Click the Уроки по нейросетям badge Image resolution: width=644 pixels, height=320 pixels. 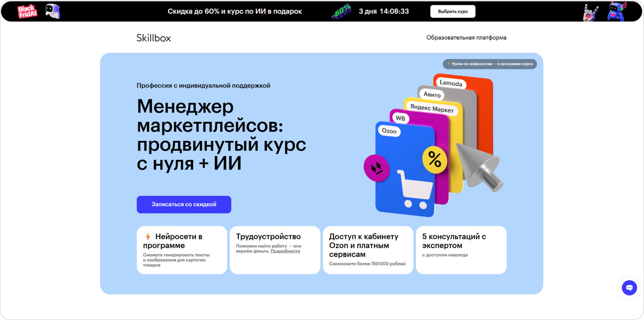pyautogui.click(x=490, y=64)
